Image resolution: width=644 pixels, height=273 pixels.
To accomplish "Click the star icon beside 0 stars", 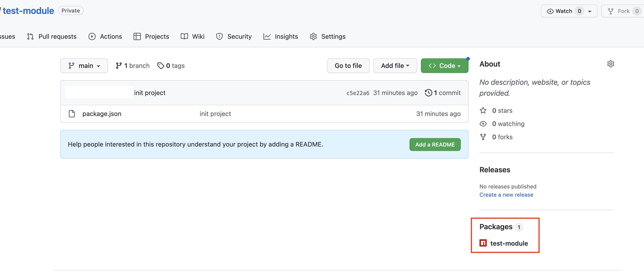I will point(483,111).
